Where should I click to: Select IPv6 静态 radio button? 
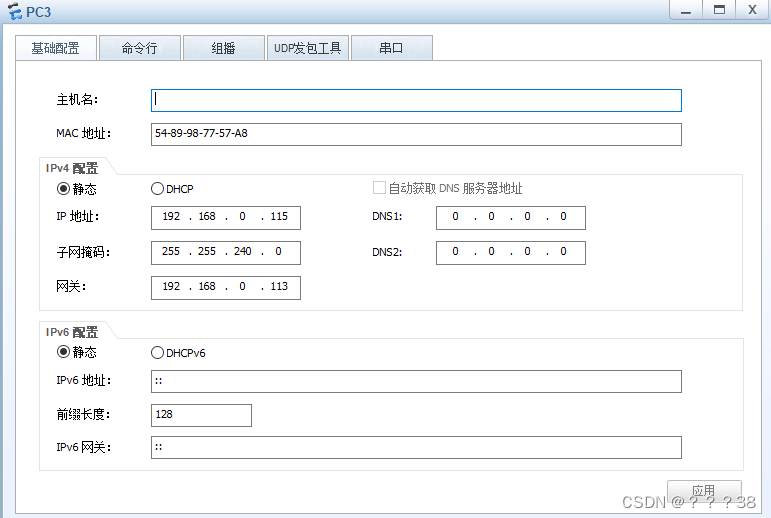(x=63, y=352)
